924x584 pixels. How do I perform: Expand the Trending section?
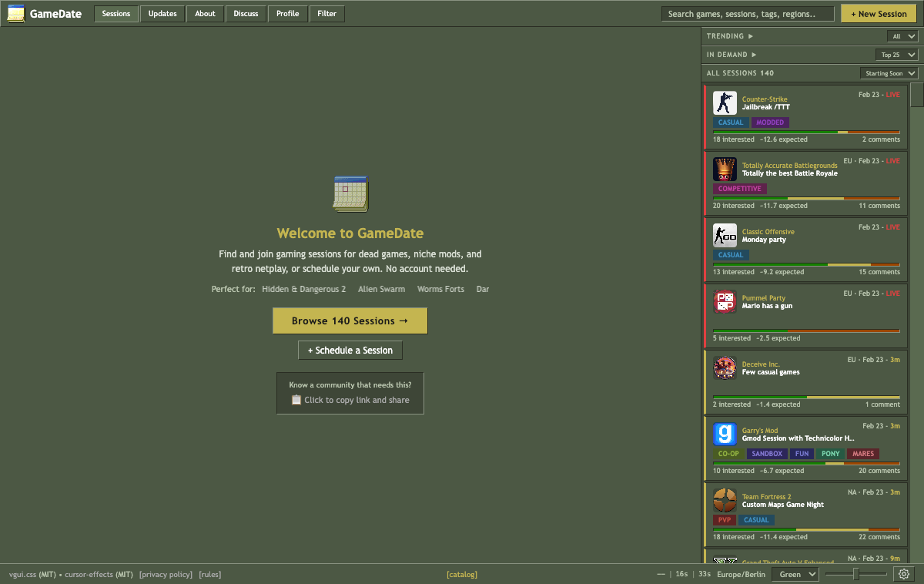tap(730, 36)
